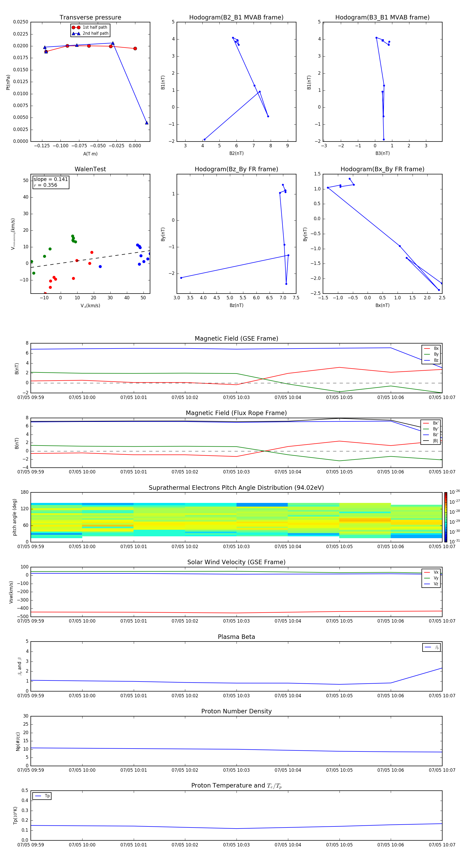Screen dimensions: 473x868
Task: Click 'Magnetic Field (Flux Rope Frame)' title
Action: (x=236, y=413)
